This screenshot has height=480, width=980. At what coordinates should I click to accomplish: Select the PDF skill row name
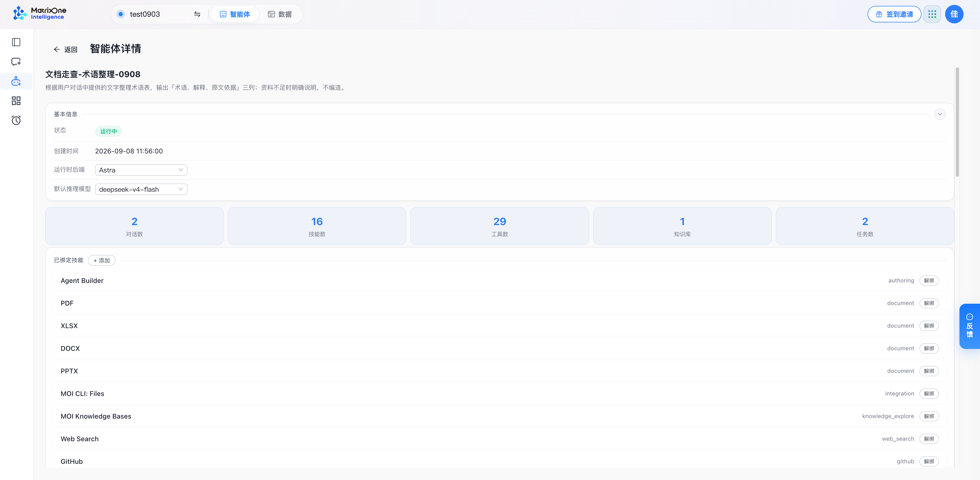pyautogui.click(x=67, y=303)
